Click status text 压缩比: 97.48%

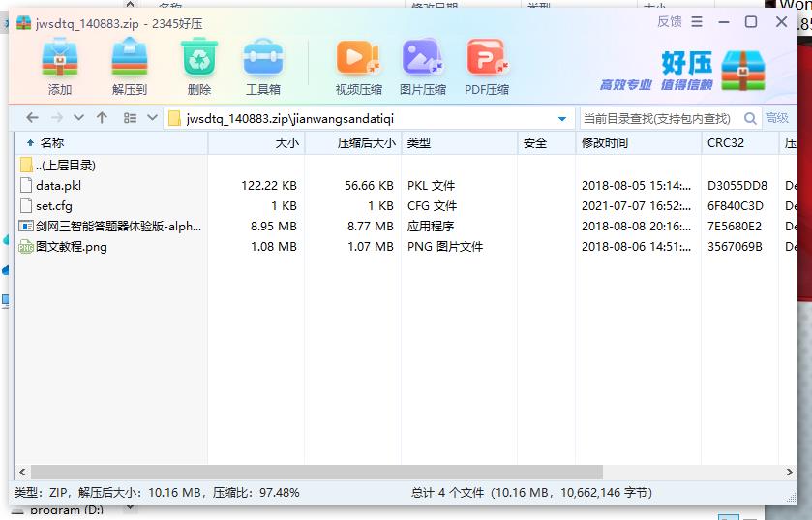[x=256, y=493]
